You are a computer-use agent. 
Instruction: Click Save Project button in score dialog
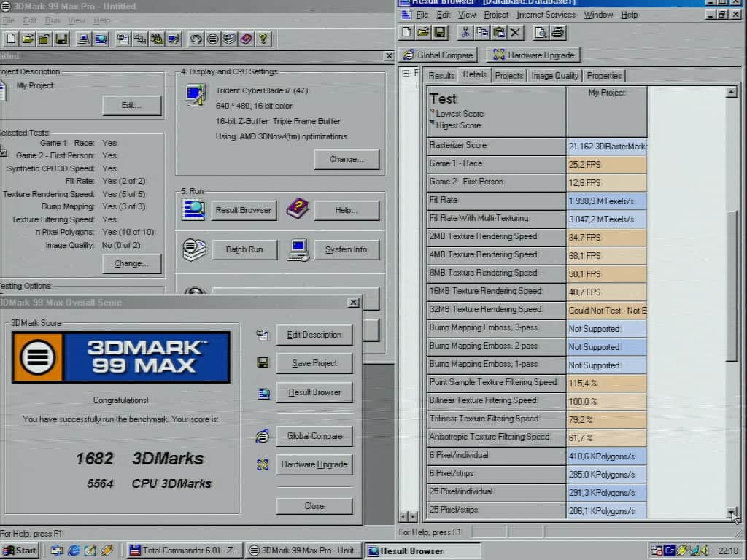coord(314,363)
